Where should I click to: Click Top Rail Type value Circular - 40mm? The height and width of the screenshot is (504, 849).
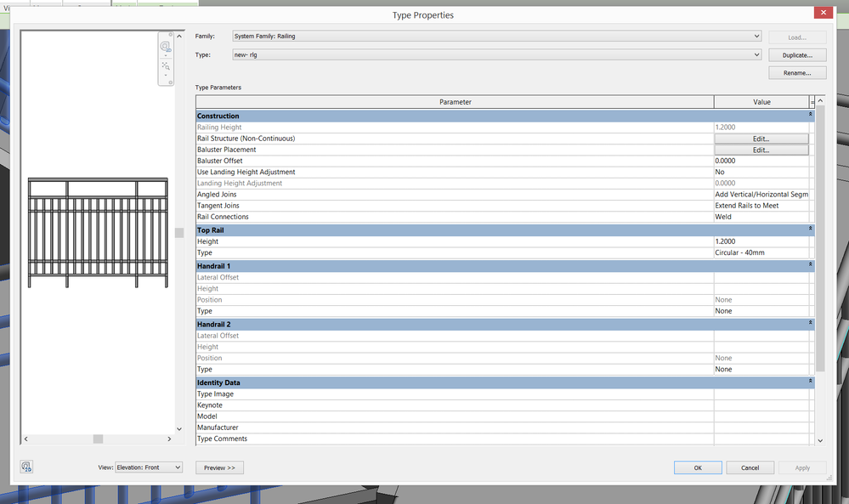point(761,252)
